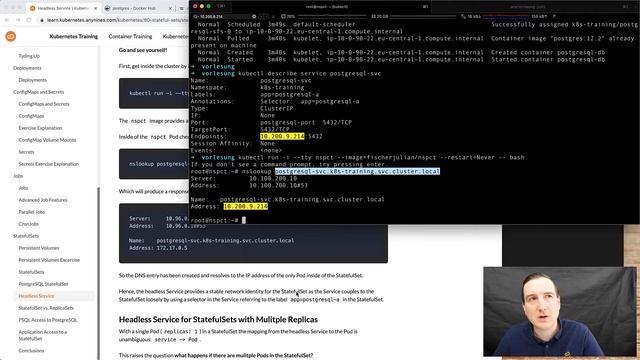640x360 pixels.
Task: Open ConfigMap Volume Mounts sidebar page
Action: point(47,140)
